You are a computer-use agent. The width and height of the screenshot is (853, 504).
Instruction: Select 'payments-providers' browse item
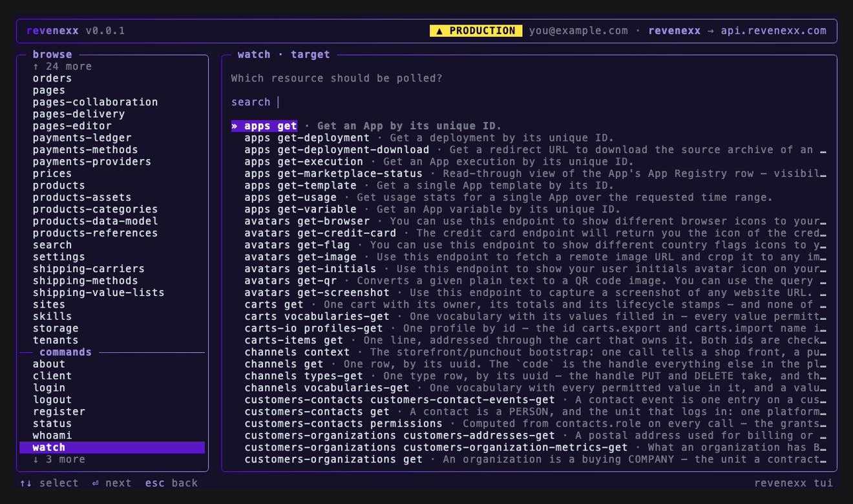92,162
